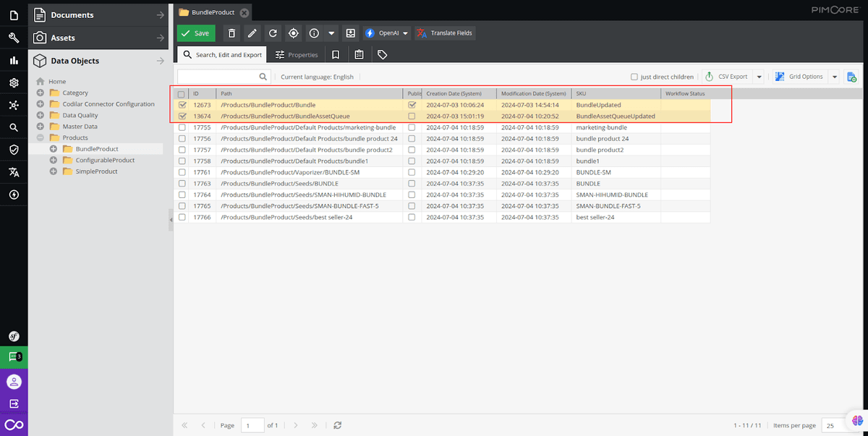Click the delete trash icon in toolbar
Image resolution: width=868 pixels, height=436 pixels.
tap(231, 33)
